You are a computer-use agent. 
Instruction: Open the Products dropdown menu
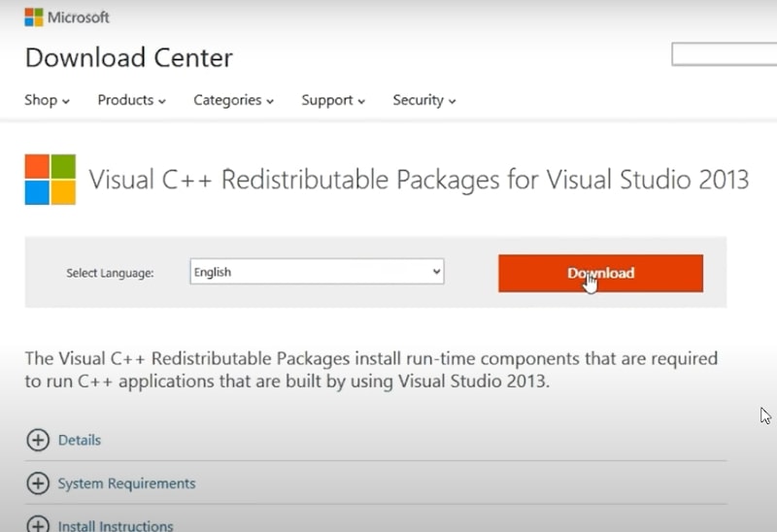[x=131, y=100]
